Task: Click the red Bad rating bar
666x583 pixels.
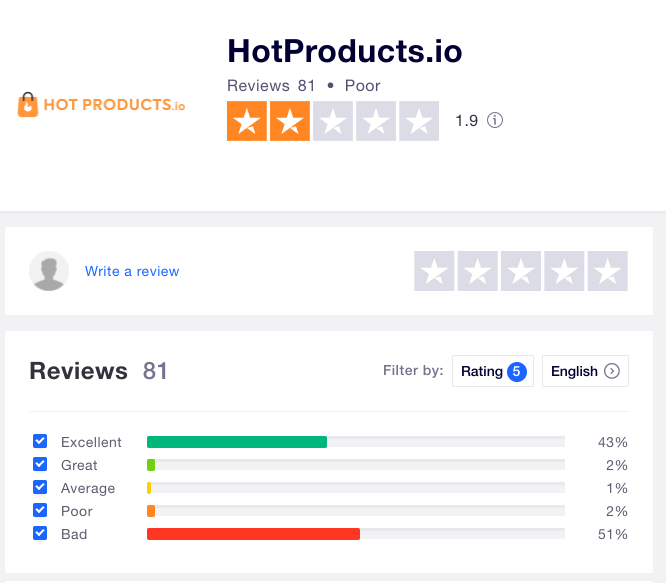Action: coord(253,534)
